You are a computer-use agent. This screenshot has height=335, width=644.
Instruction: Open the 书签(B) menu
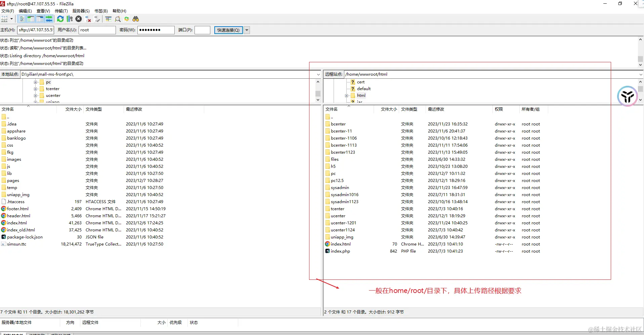[101, 11]
